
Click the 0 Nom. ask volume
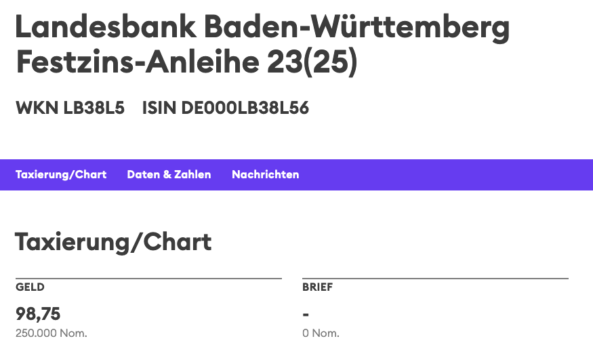[x=321, y=333]
